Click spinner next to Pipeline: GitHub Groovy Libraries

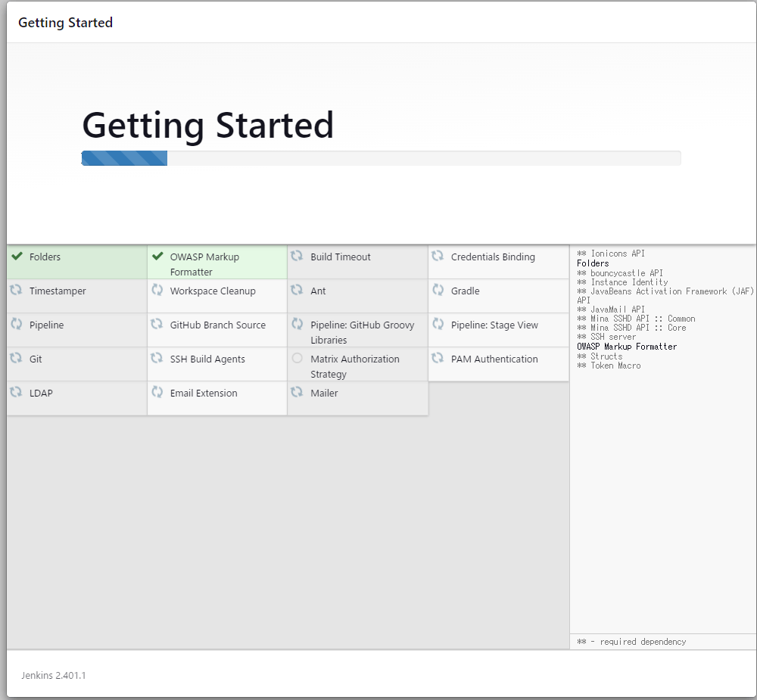click(x=297, y=324)
